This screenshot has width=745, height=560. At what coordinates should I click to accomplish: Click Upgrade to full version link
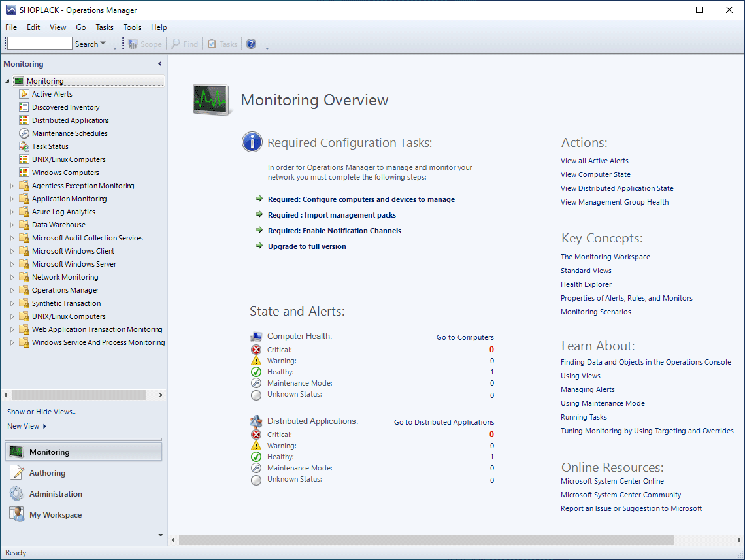pyautogui.click(x=307, y=246)
